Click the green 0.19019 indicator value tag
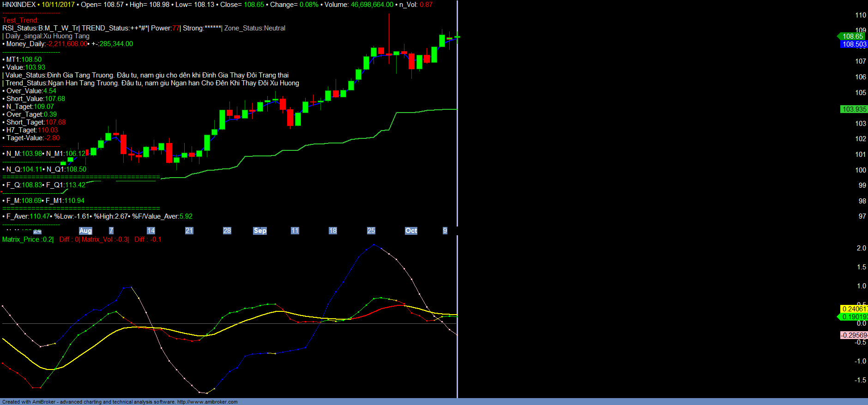The height and width of the screenshot is (405, 868). coord(854,317)
